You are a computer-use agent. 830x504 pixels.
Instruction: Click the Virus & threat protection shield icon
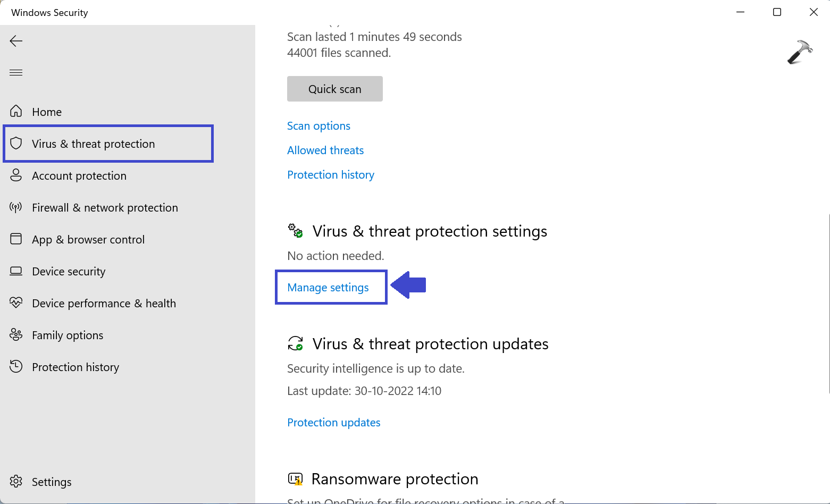[16, 143]
